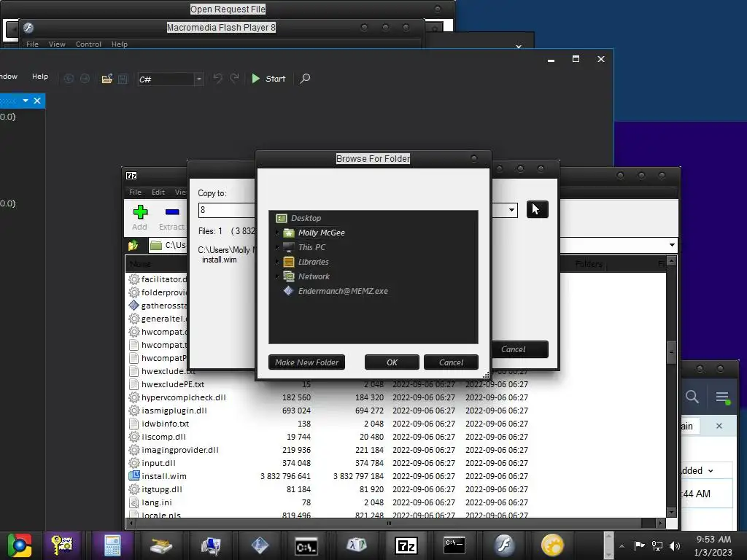Click the 7-Zip scrollbar up arrow
The height and width of the screenshot is (560, 747).
tap(672, 261)
